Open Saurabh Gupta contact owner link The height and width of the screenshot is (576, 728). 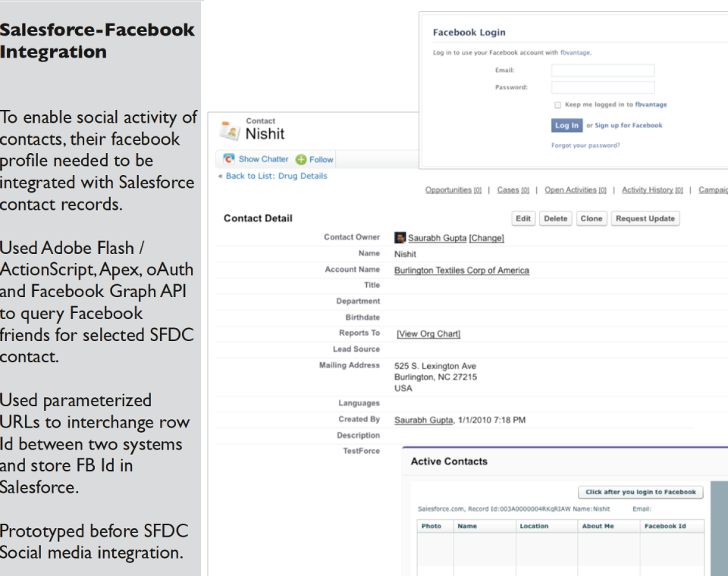[438, 238]
